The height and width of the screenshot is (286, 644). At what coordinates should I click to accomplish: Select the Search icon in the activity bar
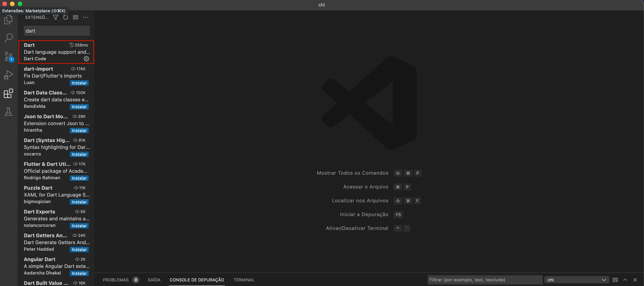pyautogui.click(x=8, y=37)
